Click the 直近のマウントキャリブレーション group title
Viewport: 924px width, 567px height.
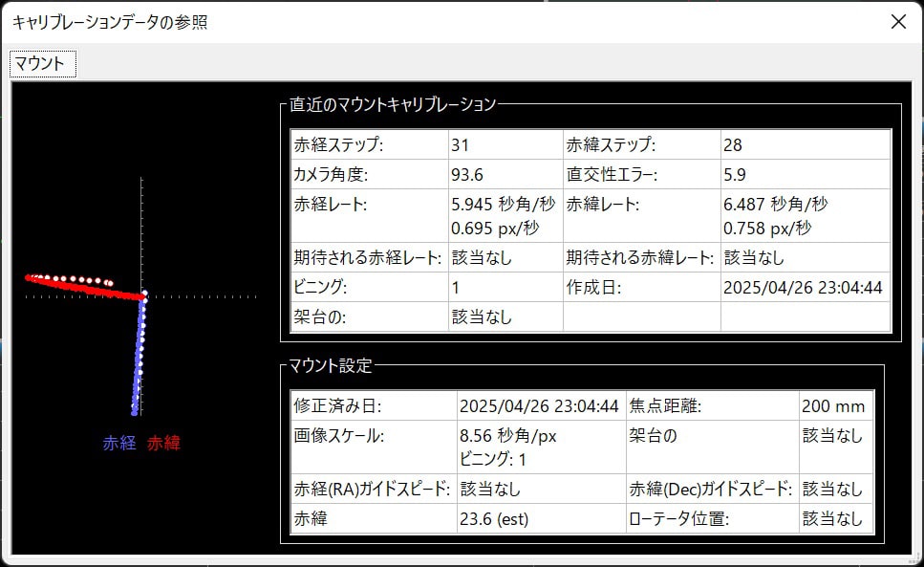(x=393, y=104)
